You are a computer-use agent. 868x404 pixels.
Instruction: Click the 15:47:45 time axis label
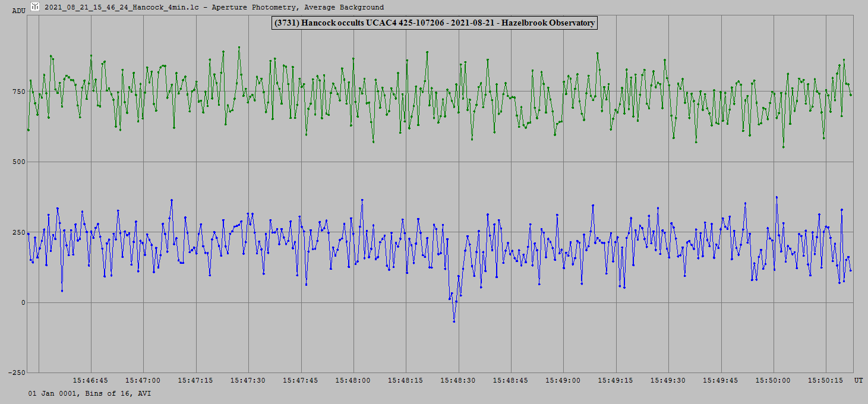[300, 380]
